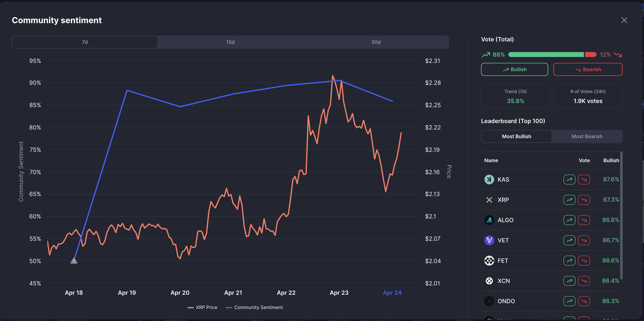The image size is (644, 321).
Task: Switch leaderboard to Most Bearish
Action: pos(587,137)
